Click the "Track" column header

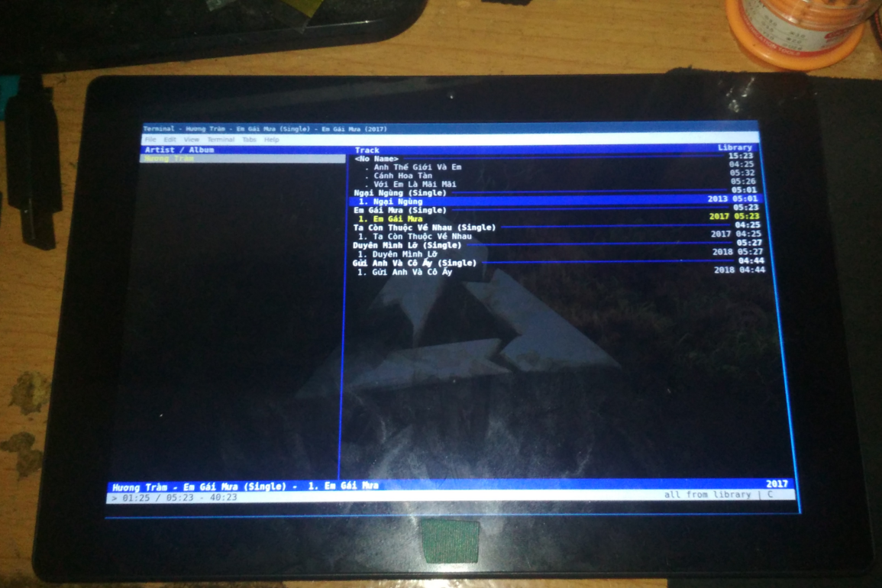pyautogui.click(x=367, y=150)
